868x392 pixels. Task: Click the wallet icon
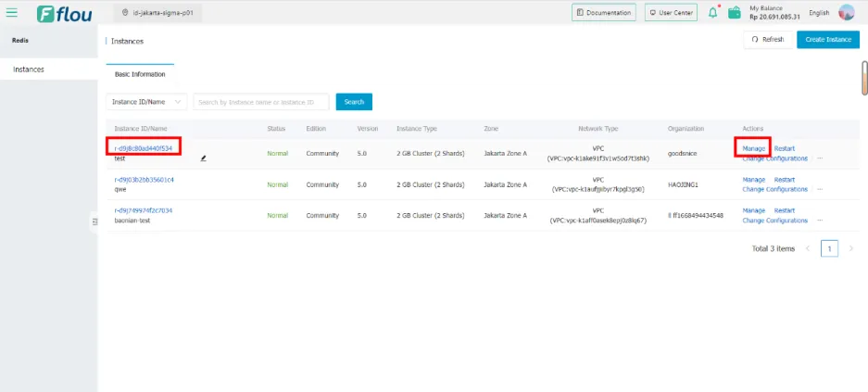point(735,13)
